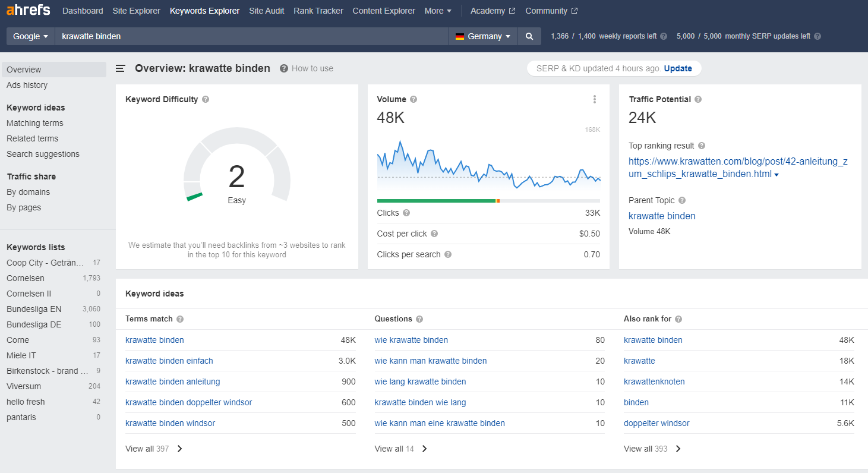Click Top ranking result help icon
Screen dimensions: 868x473
(x=702, y=146)
